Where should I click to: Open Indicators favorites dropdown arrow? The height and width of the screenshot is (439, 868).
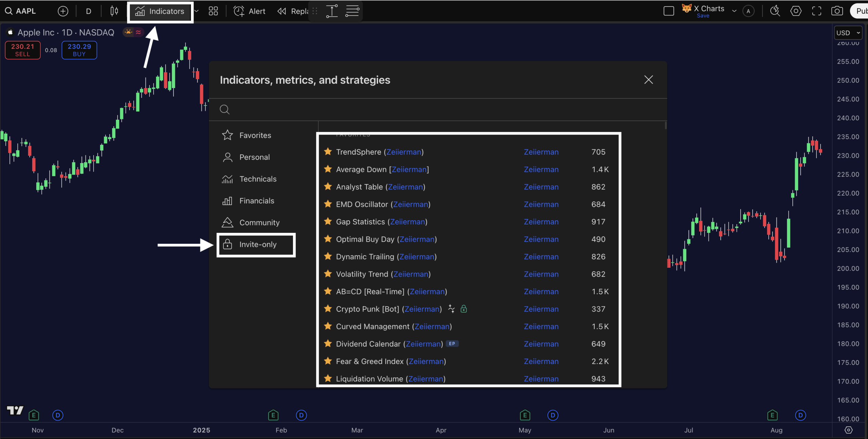(196, 11)
